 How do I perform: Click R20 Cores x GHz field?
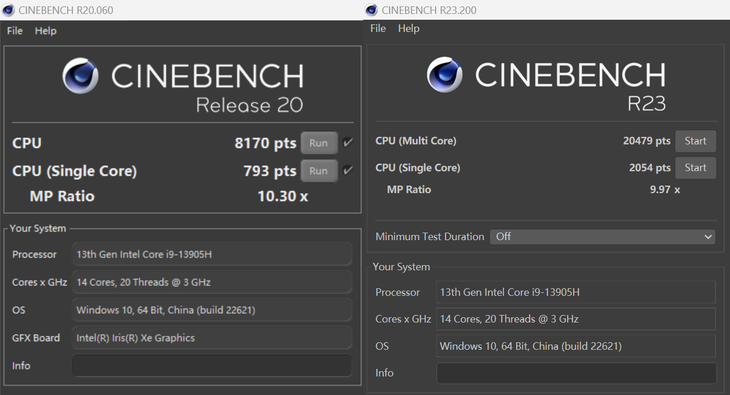tap(212, 282)
